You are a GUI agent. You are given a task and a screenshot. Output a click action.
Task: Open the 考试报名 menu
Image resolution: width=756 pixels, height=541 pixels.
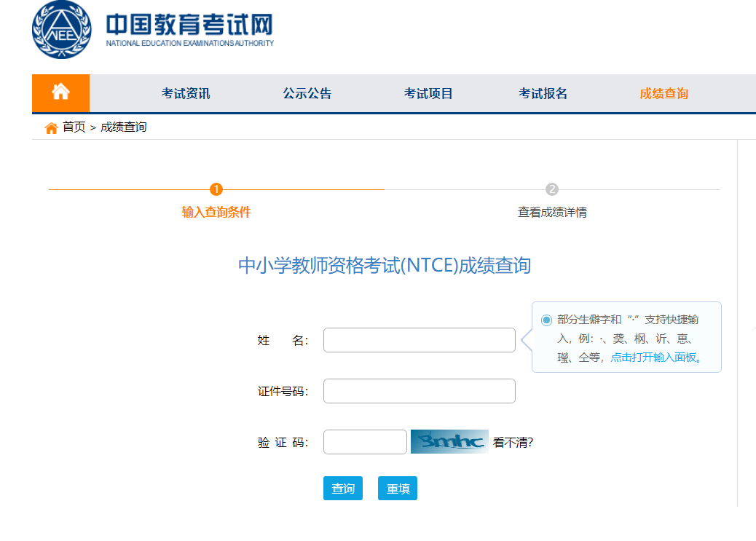(x=543, y=93)
